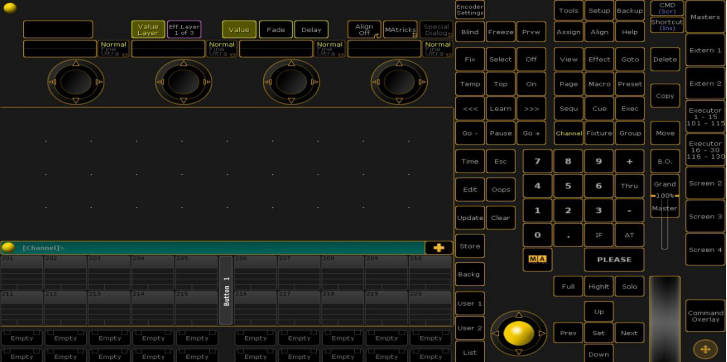Toggle the Highlt key
Image resolution: width=727 pixels, height=362 pixels.
(599, 286)
